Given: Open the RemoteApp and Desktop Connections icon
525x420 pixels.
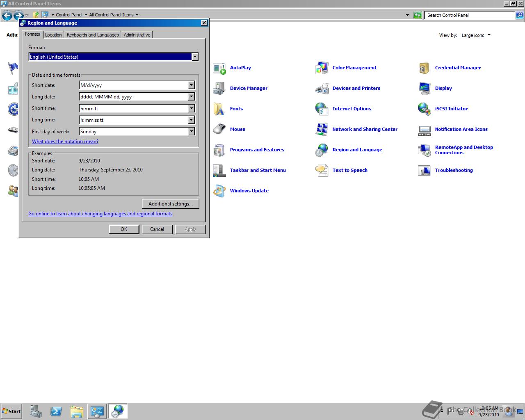Looking at the screenshot, I should pos(425,150).
